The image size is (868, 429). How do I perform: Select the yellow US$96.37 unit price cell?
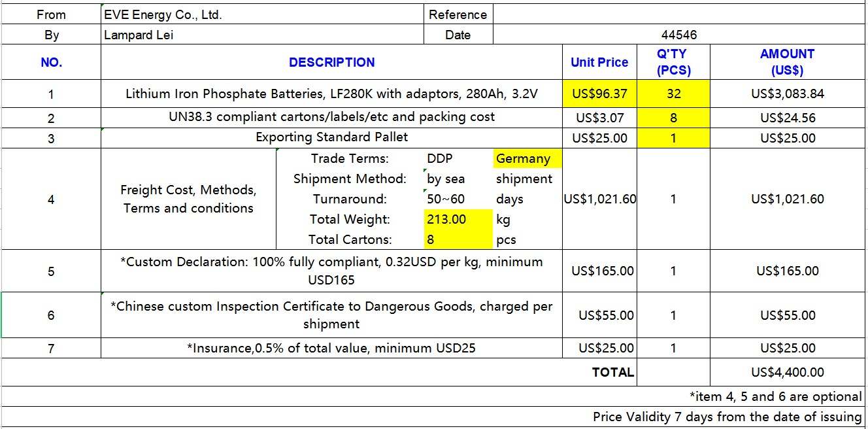click(600, 94)
